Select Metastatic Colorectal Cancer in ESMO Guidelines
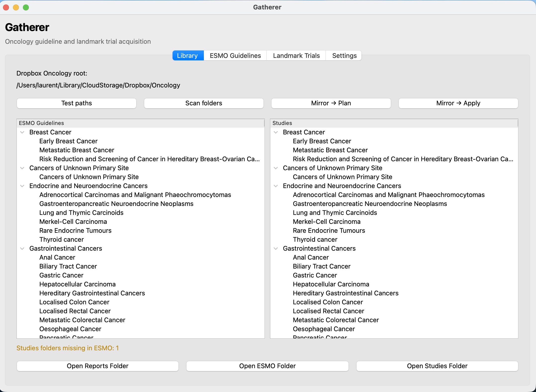This screenshot has height=392, width=536. [x=140, y=320]
